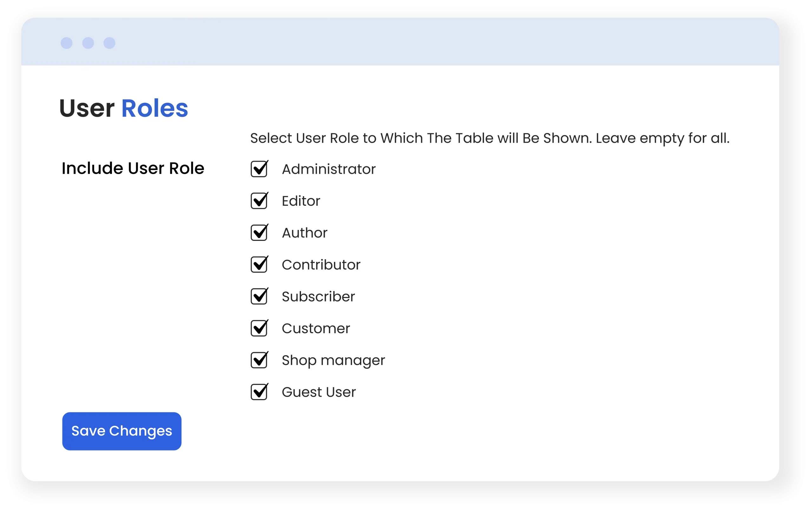The width and height of the screenshot is (812, 511).
Task: Click the Administrator label text
Action: click(x=328, y=169)
